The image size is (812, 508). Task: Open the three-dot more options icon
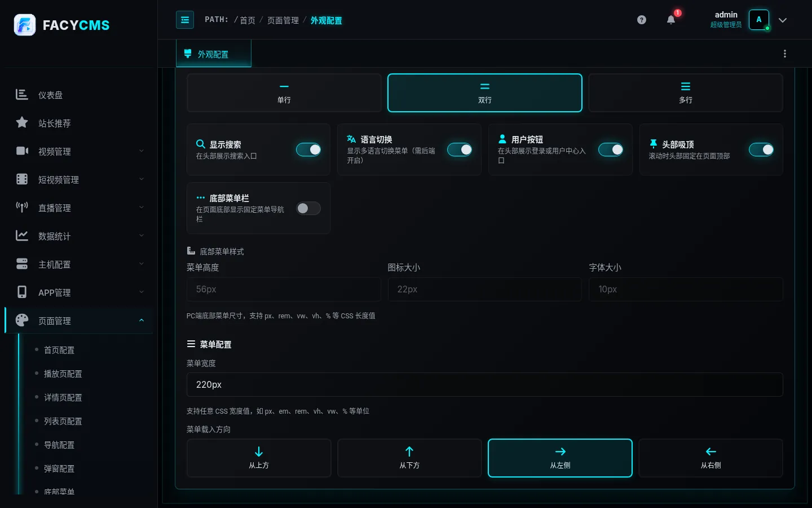(x=785, y=54)
